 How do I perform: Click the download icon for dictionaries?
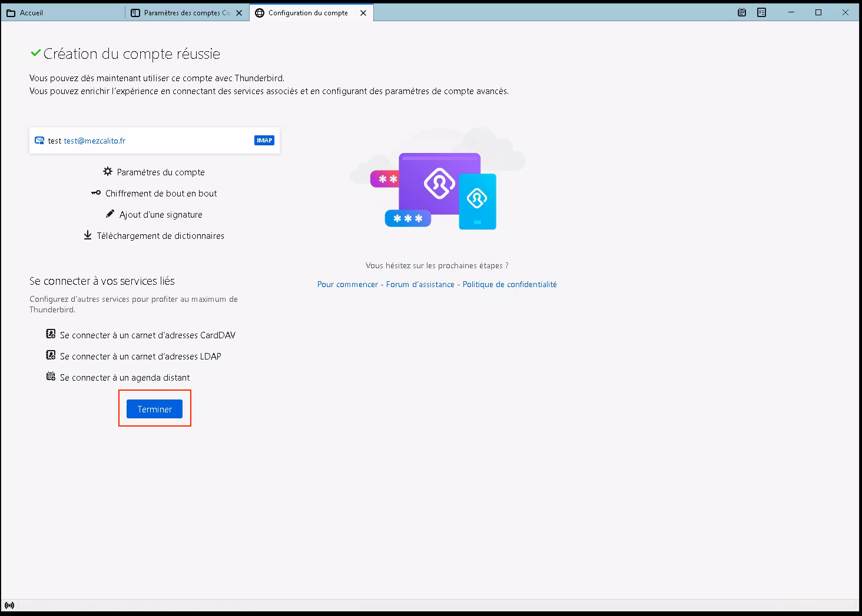[x=88, y=235]
